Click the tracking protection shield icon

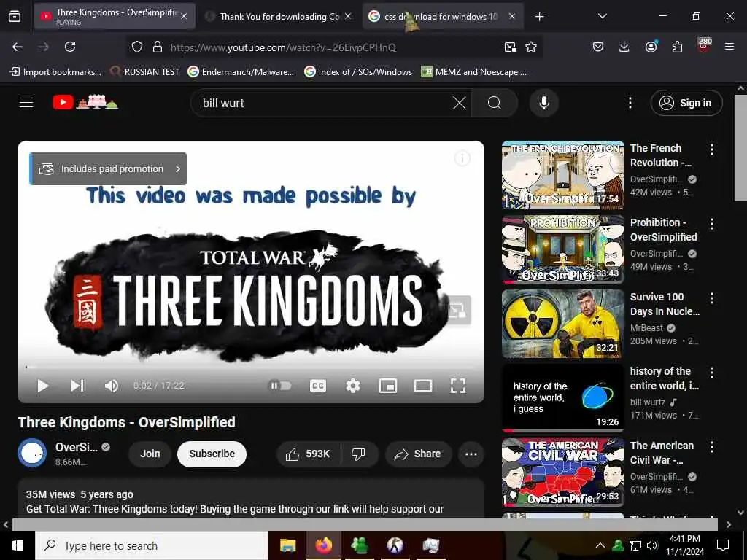click(137, 47)
